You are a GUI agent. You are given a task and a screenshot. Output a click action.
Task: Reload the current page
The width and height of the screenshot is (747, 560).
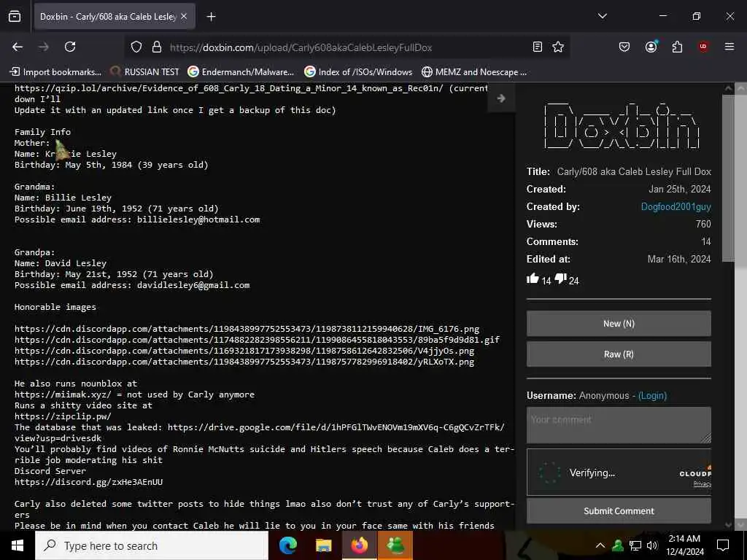coord(70,47)
